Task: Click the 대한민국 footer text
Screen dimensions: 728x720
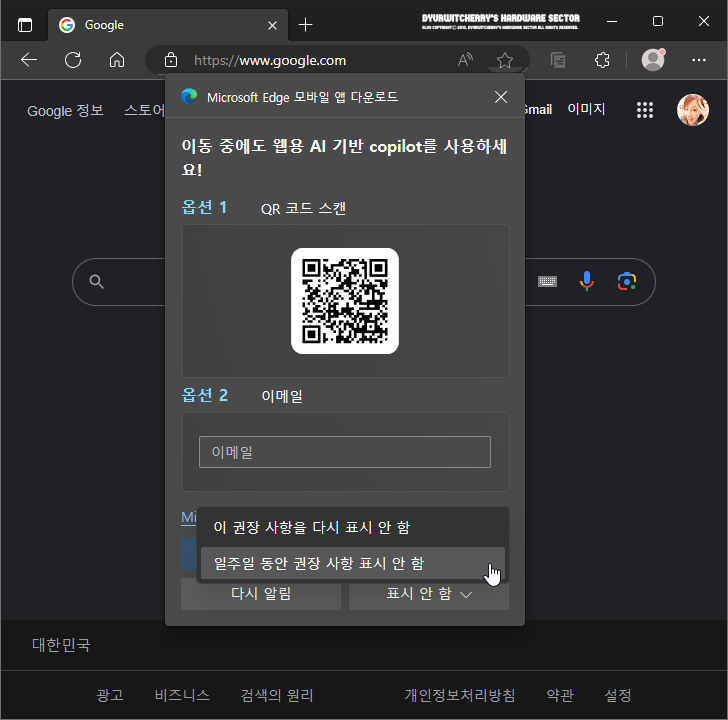Action: pos(61,644)
